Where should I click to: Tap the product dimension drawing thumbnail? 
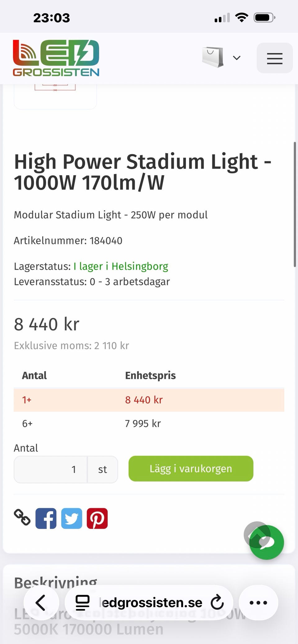[55, 96]
